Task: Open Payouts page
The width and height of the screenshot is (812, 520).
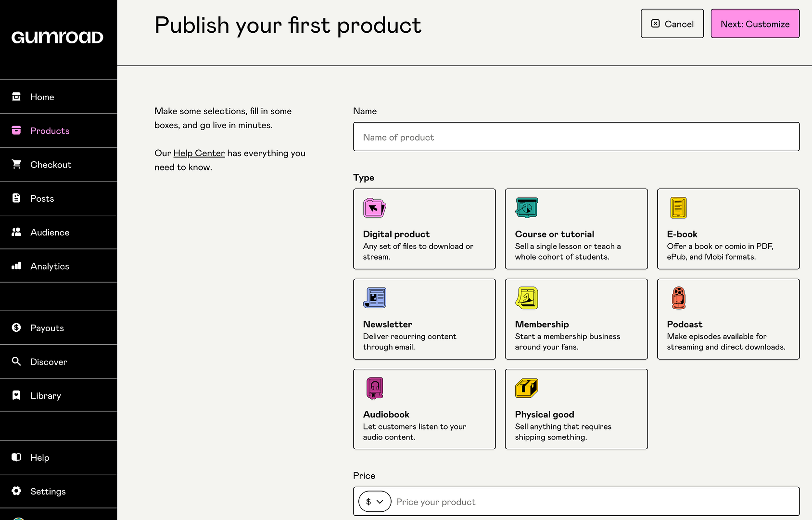Action: pos(58,328)
